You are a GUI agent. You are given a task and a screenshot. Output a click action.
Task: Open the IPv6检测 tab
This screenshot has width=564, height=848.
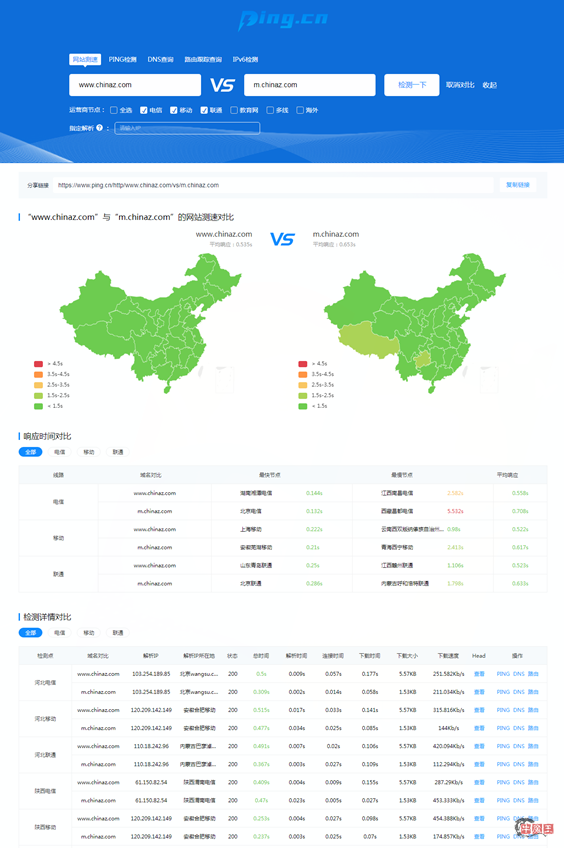click(245, 59)
